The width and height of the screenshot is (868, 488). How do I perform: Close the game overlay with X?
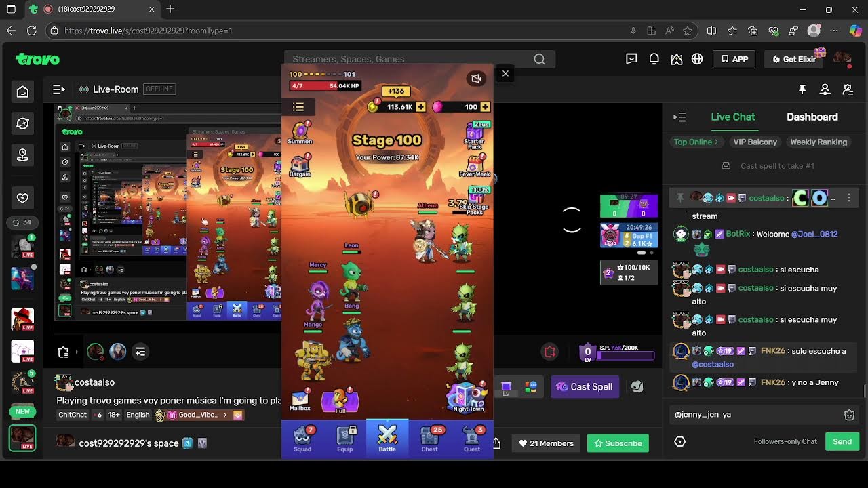tap(505, 74)
